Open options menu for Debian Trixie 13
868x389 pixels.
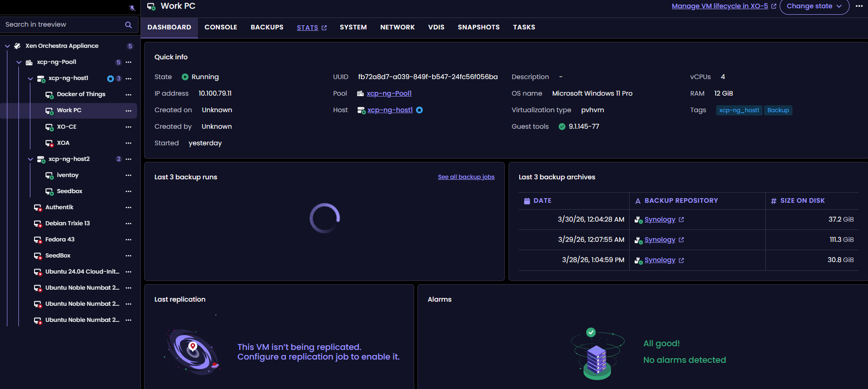click(x=128, y=223)
